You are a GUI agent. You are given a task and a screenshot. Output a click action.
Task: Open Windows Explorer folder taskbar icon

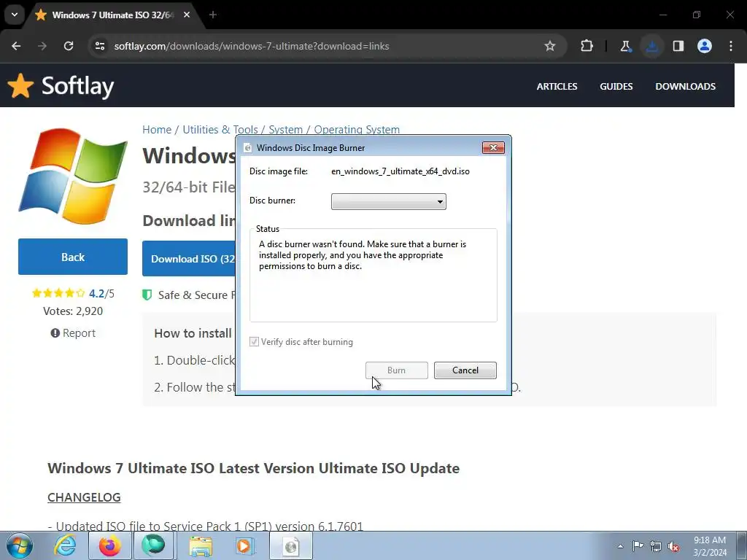pyautogui.click(x=201, y=546)
